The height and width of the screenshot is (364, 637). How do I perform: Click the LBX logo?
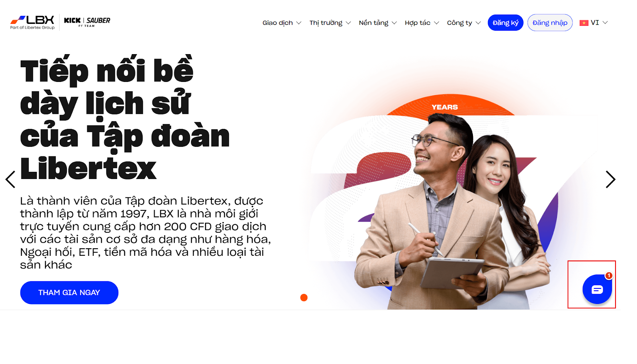pos(32,22)
